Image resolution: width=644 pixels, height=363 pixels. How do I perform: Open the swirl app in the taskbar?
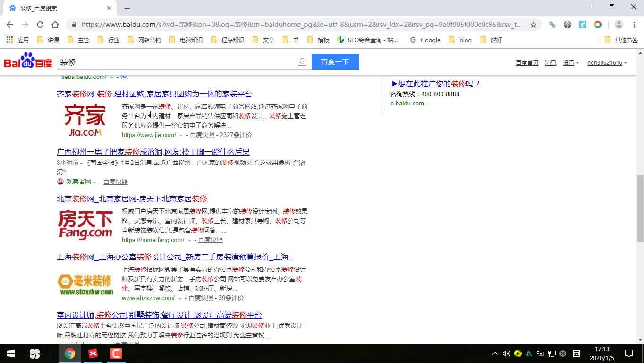click(x=34, y=354)
